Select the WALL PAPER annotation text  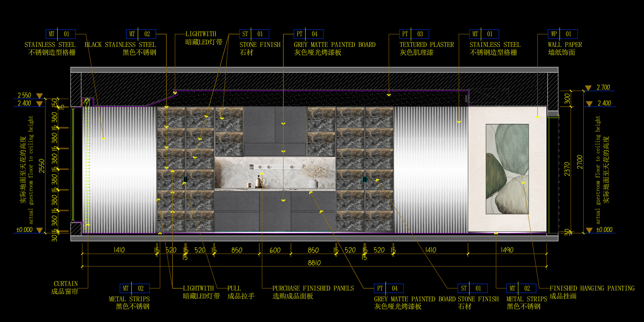(565, 45)
